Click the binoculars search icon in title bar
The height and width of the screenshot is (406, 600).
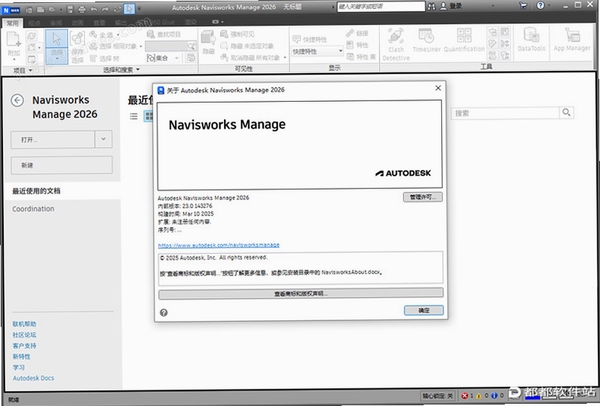point(432,7)
